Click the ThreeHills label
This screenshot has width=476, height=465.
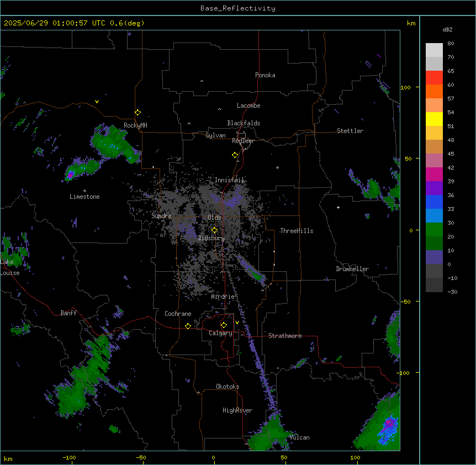(297, 231)
